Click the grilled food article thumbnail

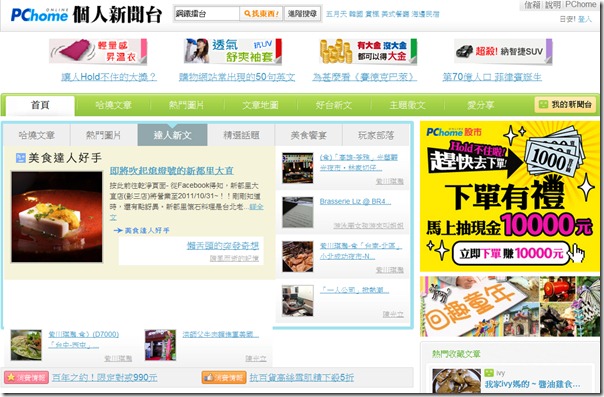(298, 257)
